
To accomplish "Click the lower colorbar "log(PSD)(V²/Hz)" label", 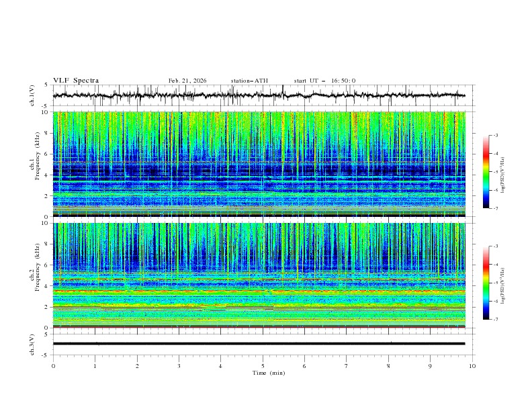I will (x=503, y=285).
